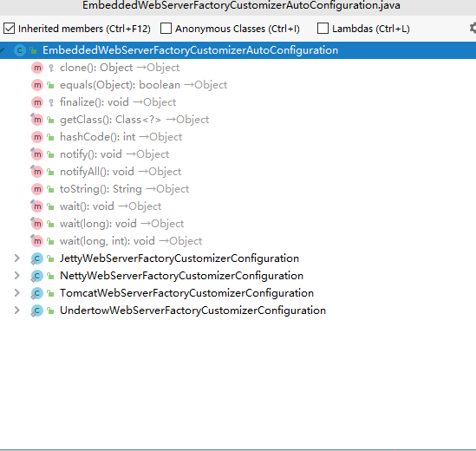Uncheck Inherited members checkbox
Image resolution: width=476 pixels, height=451 pixels.
point(10,29)
